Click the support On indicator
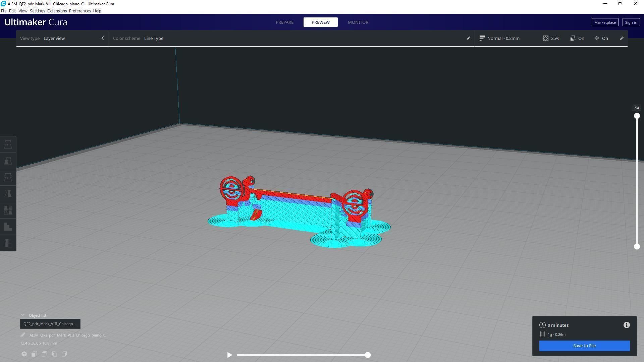The width and height of the screenshot is (644, 362). pos(577,38)
